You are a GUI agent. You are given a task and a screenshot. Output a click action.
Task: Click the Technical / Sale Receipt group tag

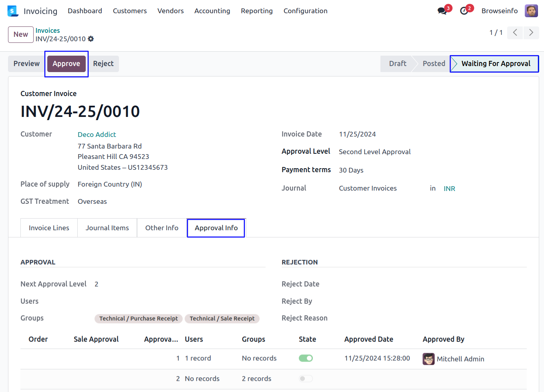(x=222, y=319)
